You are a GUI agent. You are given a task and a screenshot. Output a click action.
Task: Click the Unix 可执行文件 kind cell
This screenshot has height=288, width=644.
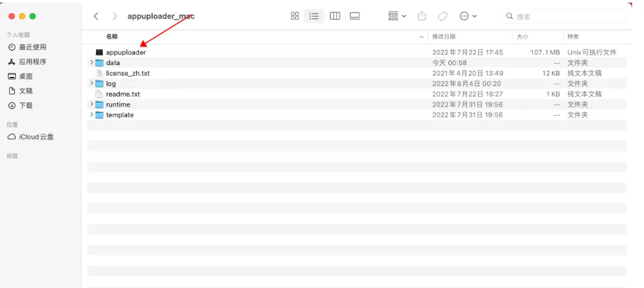tap(592, 53)
